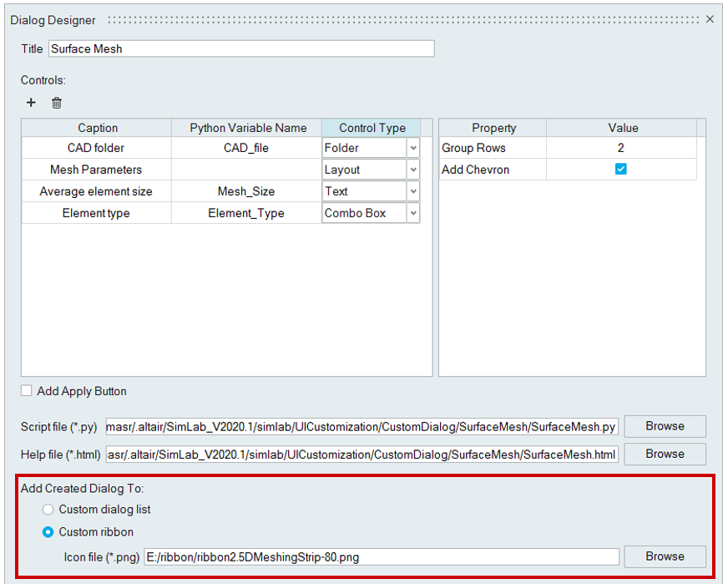Browse for the Help file
The width and height of the screenshot is (728, 584).
pyautogui.click(x=665, y=454)
